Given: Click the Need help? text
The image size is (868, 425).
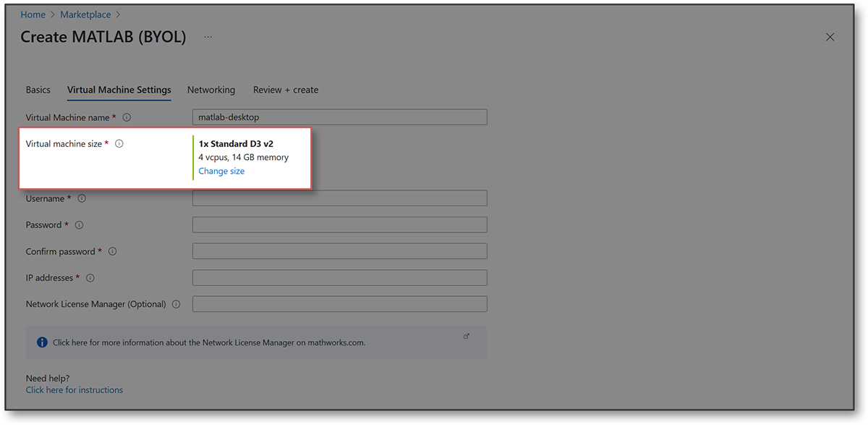Looking at the screenshot, I should pos(48,378).
